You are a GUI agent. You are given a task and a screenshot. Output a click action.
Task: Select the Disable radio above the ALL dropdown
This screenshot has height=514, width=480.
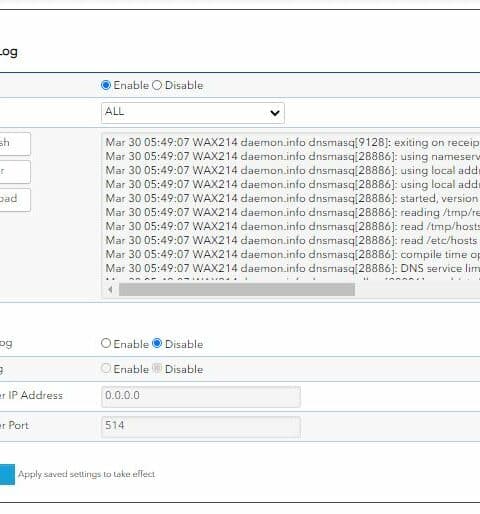point(157,85)
